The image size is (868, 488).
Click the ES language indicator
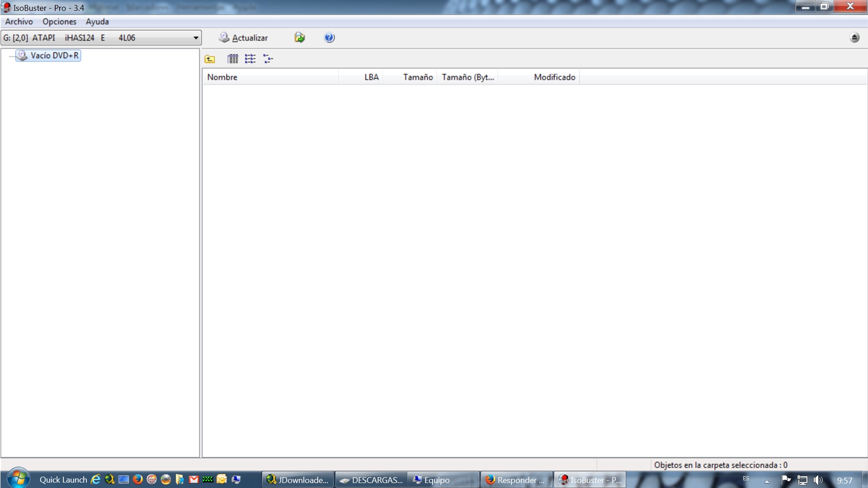point(746,479)
